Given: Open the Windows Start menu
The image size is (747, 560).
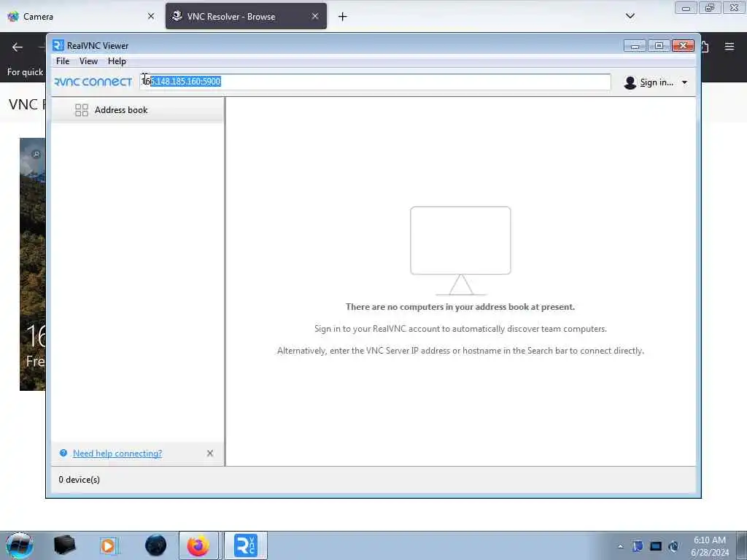Looking at the screenshot, I should click(19, 545).
